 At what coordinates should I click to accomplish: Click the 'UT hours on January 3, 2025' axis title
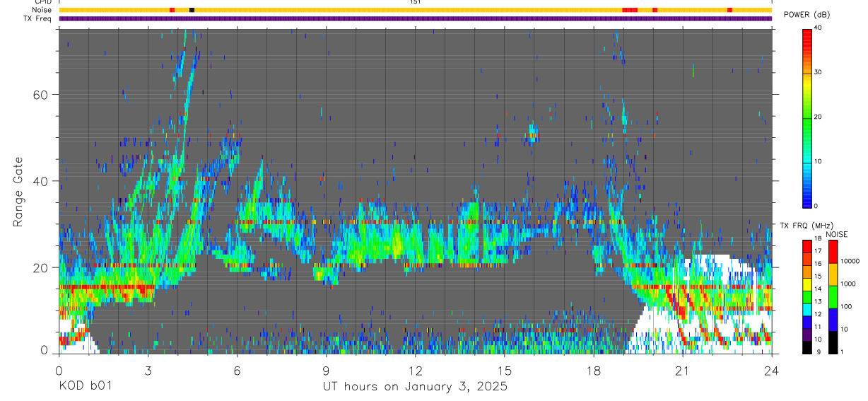click(415, 387)
